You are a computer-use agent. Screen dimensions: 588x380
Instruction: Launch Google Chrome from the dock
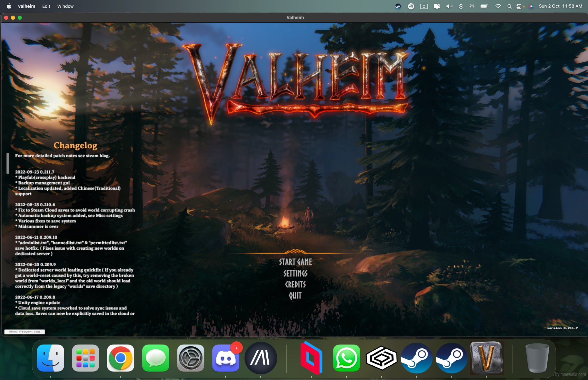(x=121, y=358)
